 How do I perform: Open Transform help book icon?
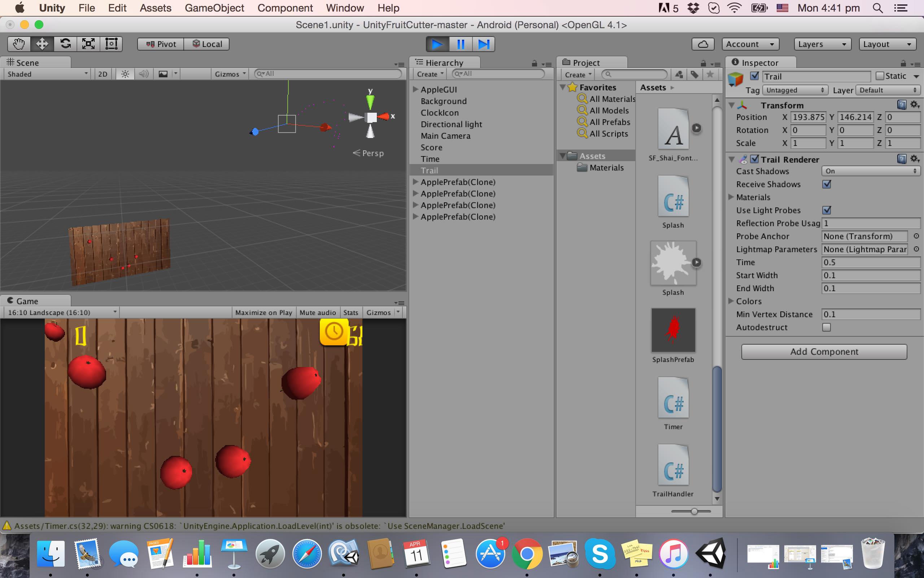pos(902,105)
